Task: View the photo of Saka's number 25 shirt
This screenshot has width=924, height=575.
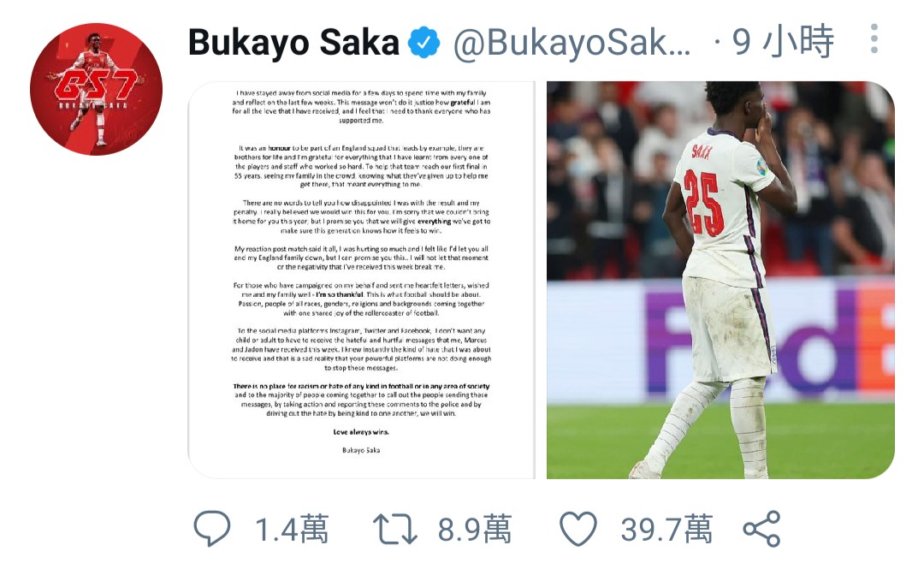Action: (x=720, y=280)
